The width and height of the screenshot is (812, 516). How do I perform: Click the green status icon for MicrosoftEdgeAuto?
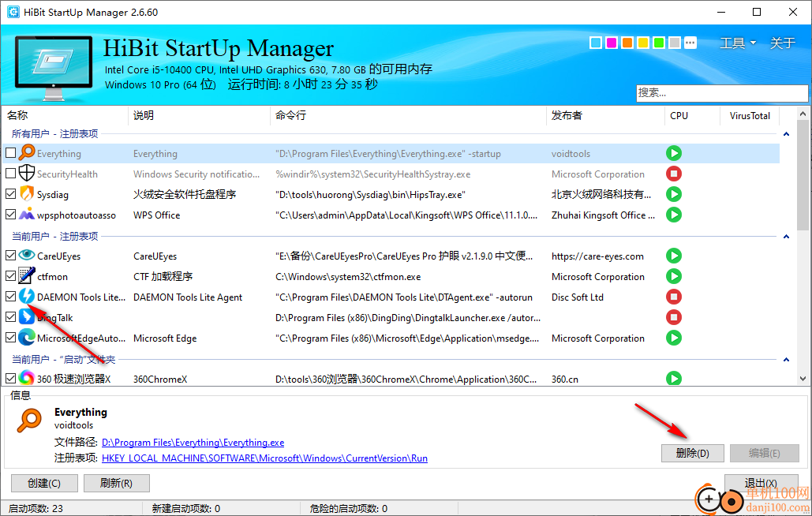click(x=673, y=338)
